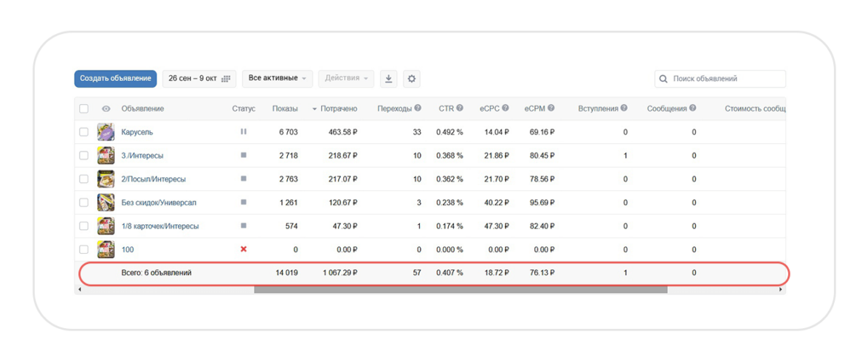
Task: Click the download statistics icon
Action: (x=389, y=79)
